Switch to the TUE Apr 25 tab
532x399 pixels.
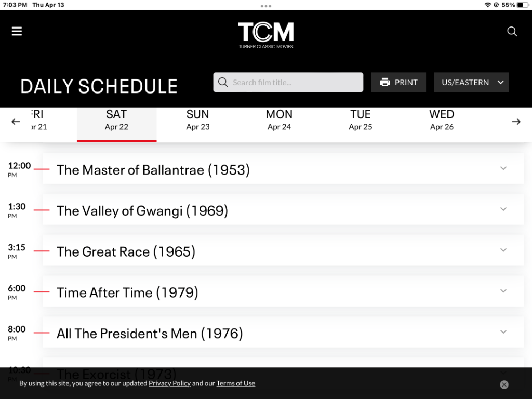click(x=361, y=120)
